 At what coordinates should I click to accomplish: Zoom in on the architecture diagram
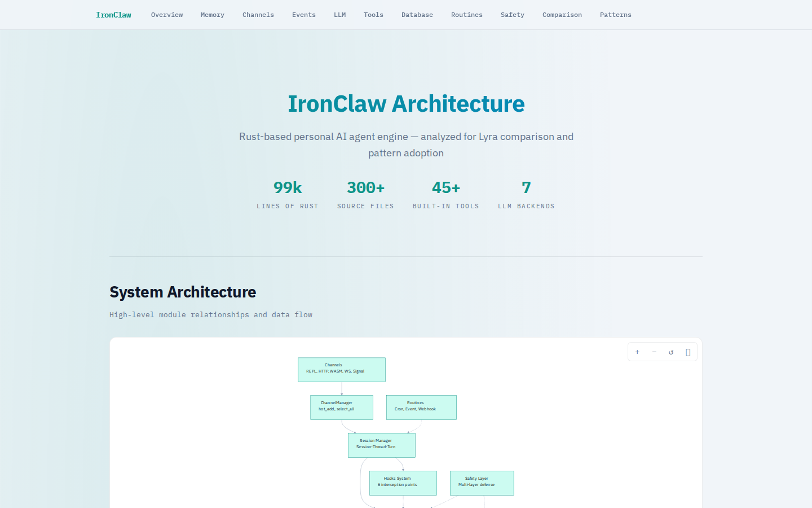pyautogui.click(x=637, y=352)
